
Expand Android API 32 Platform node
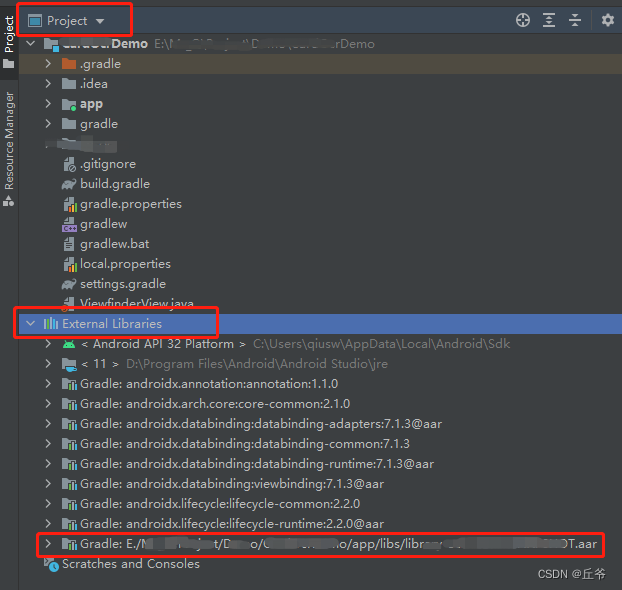point(48,344)
